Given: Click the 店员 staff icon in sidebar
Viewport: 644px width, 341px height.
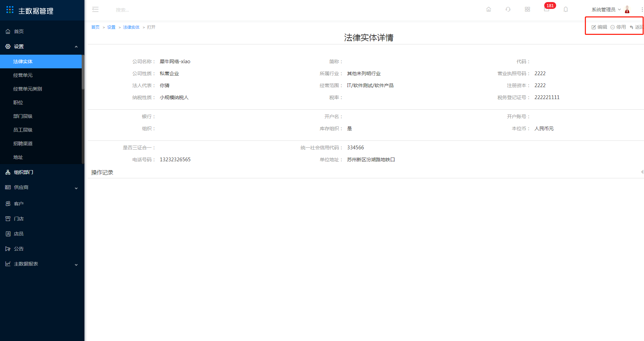Looking at the screenshot, I should [x=8, y=234].
